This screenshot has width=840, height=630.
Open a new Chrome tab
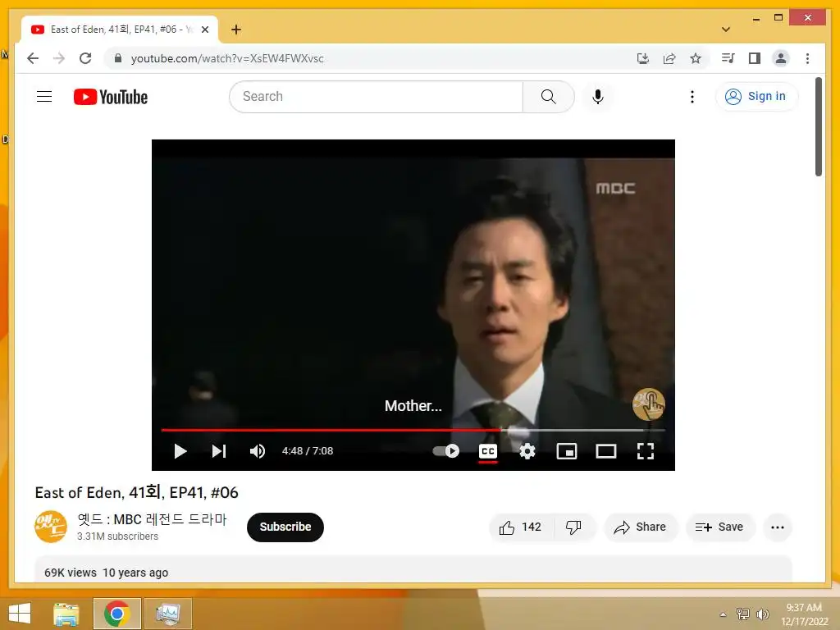pyautogui.click(x=236, y=30)
